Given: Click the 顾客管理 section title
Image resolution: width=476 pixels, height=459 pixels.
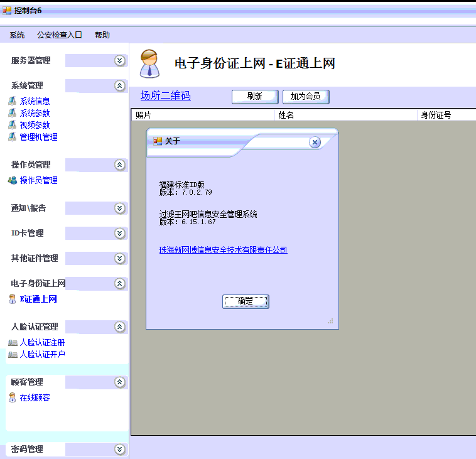Looking at the screenshot, I should click(27, 382).
